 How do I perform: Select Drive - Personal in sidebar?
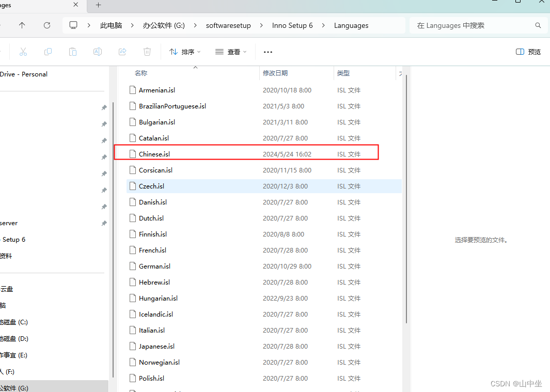(24, 74)
